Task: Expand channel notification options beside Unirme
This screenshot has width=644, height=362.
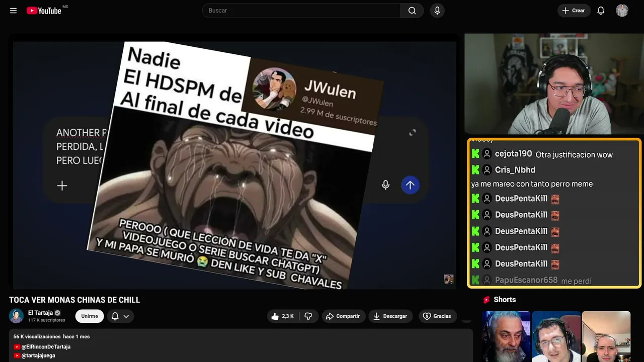Action: click(120, 316)
